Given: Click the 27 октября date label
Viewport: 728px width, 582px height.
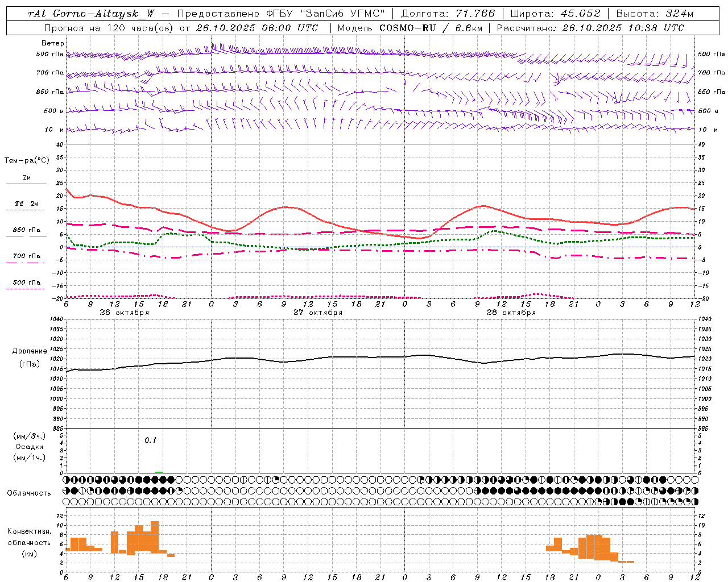Looking at the screenshot, I should click(x=317, y=313).
